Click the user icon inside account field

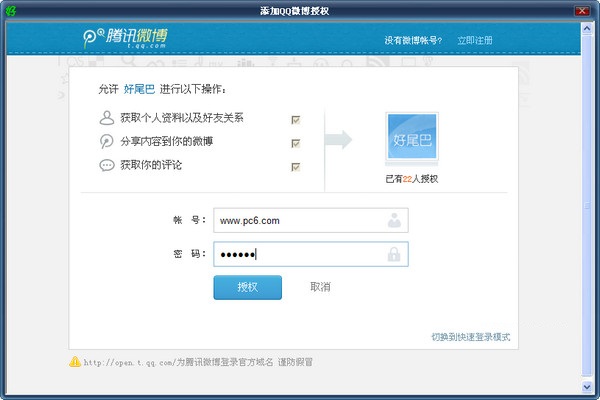pos(394,220)
